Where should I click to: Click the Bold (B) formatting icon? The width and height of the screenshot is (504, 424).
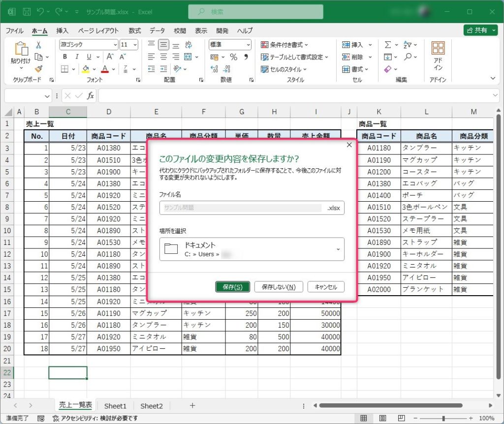tap(64, 57)
